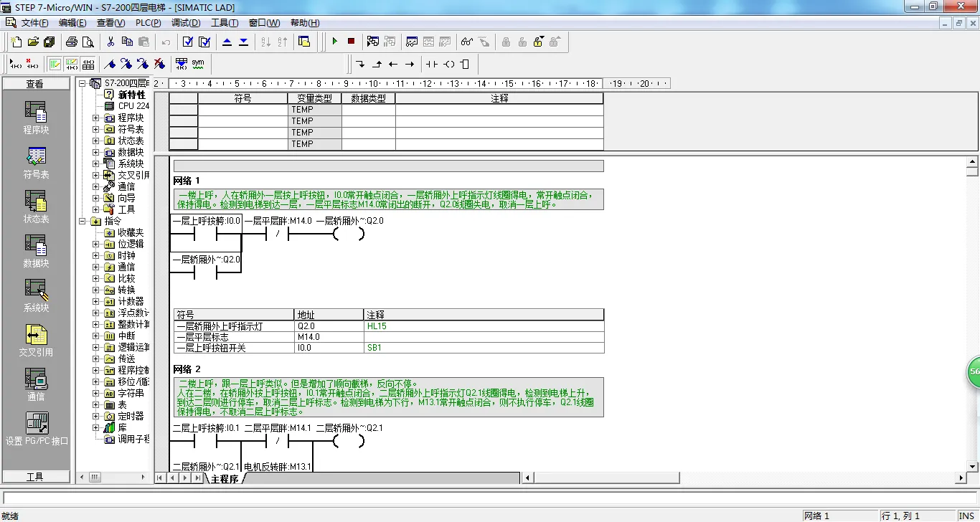Click the 查看 navigation bar header
Screen dimensions: 980x522
[x=36, y=84]
